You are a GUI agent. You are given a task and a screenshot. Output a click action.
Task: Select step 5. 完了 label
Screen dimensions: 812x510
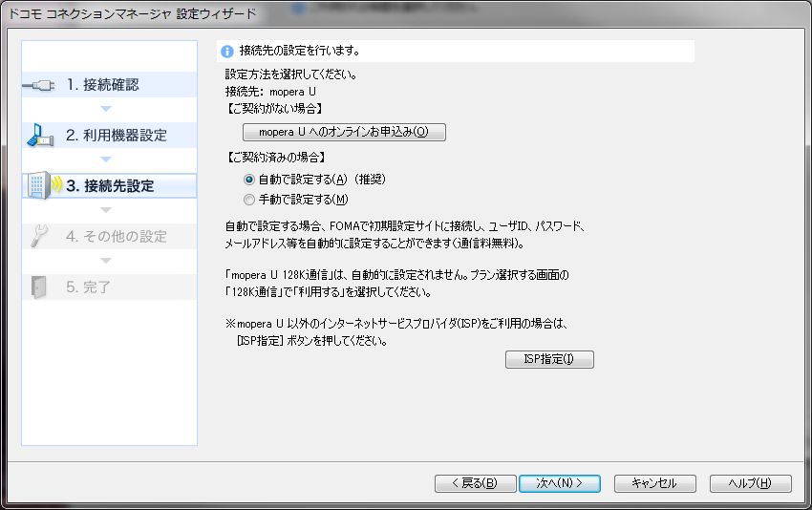point(88,287)
